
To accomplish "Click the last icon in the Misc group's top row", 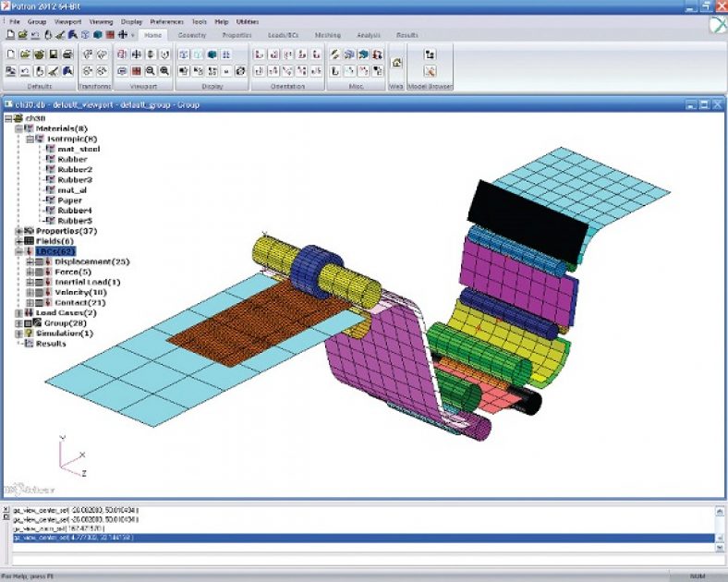I will click(378, 55).
